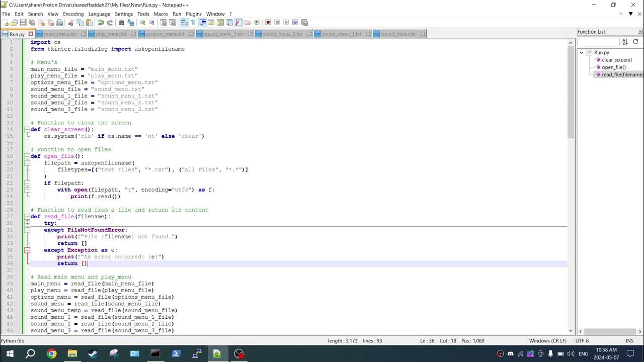The image size is (644, 362).
Task: Click the Close All toolbar icon
Action: pos(50,22)
